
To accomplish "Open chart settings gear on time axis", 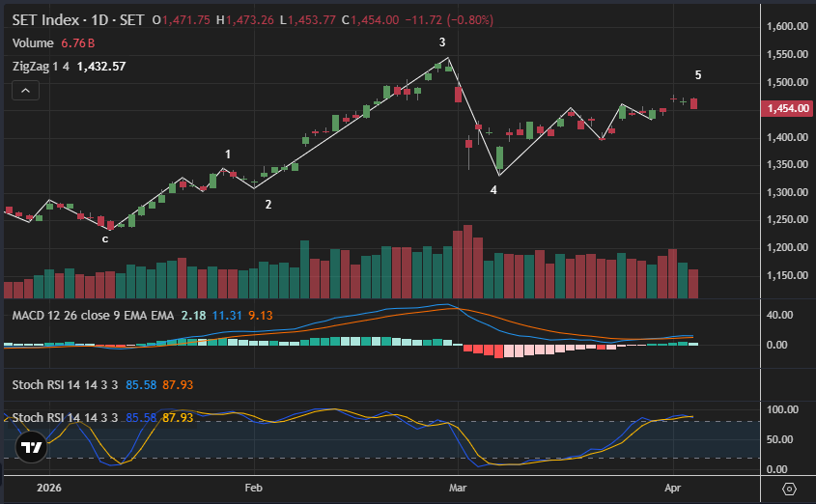I will [x=789, y=489].
